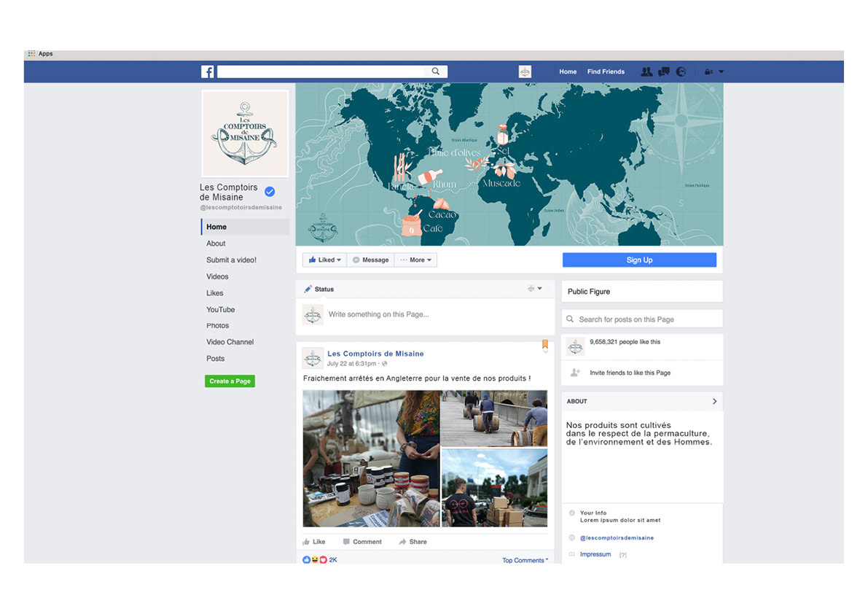Open About in page sidebar
Screen dimensions: 868x614
click(216, 244)
